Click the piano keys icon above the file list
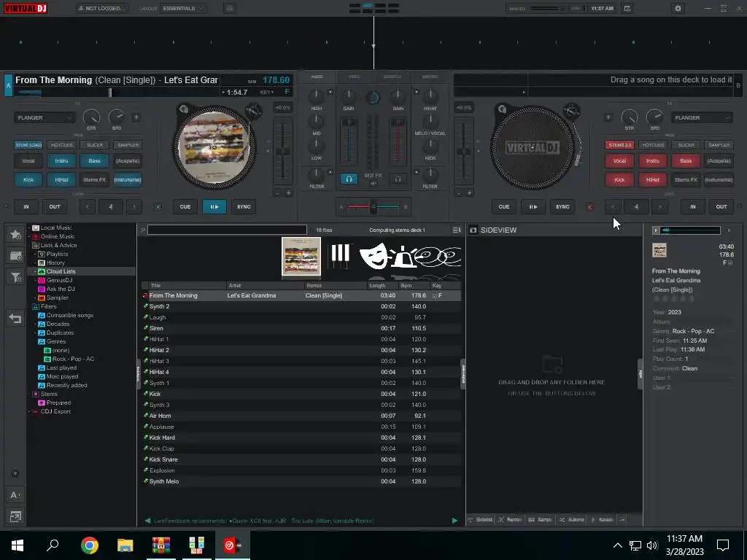This screenshot has width=747, height=560. click(x=340, y=253)
